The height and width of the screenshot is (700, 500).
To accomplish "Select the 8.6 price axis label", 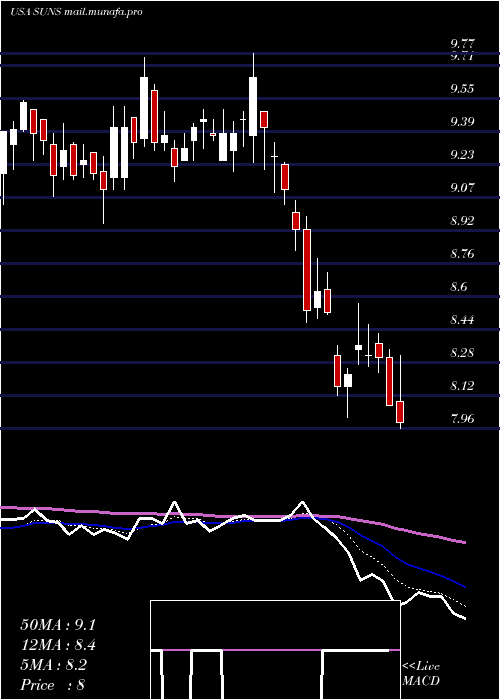I will click(459, 287).
